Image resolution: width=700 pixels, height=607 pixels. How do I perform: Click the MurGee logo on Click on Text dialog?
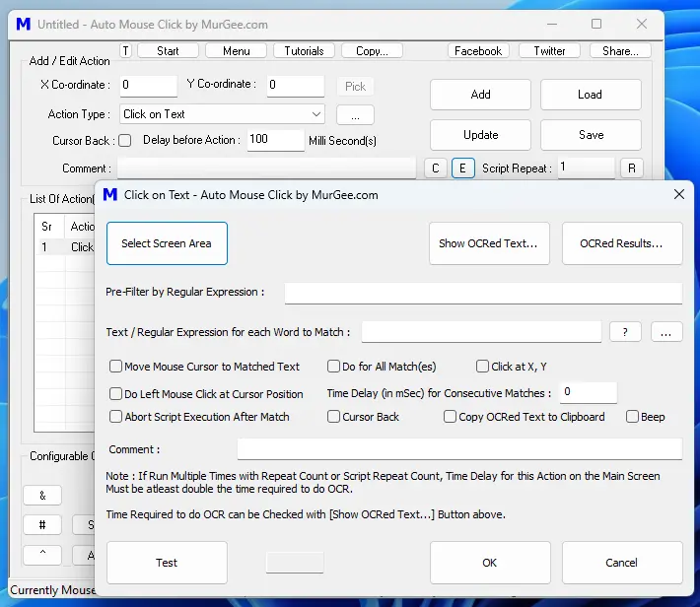109,194
